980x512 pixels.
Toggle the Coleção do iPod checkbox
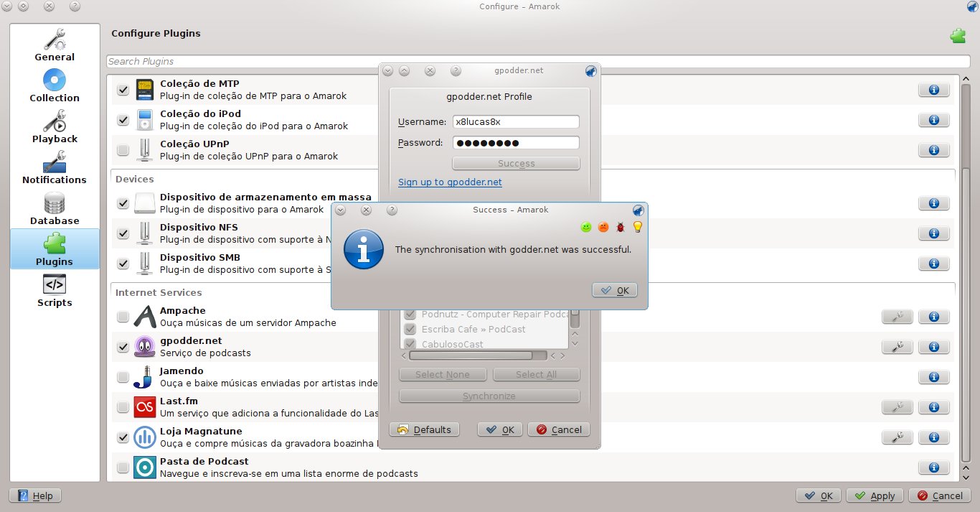(123, 120)
